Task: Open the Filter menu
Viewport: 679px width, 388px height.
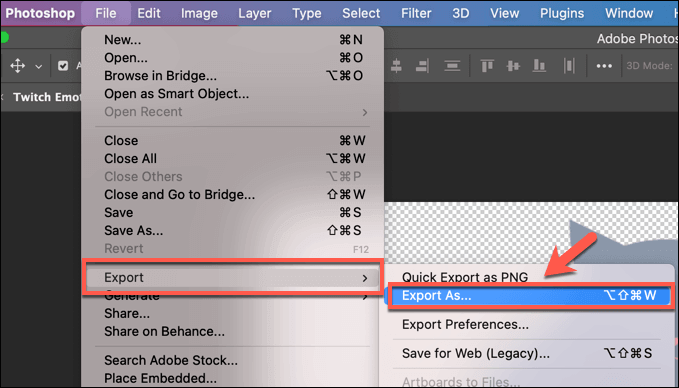Action: pos(416,13)
